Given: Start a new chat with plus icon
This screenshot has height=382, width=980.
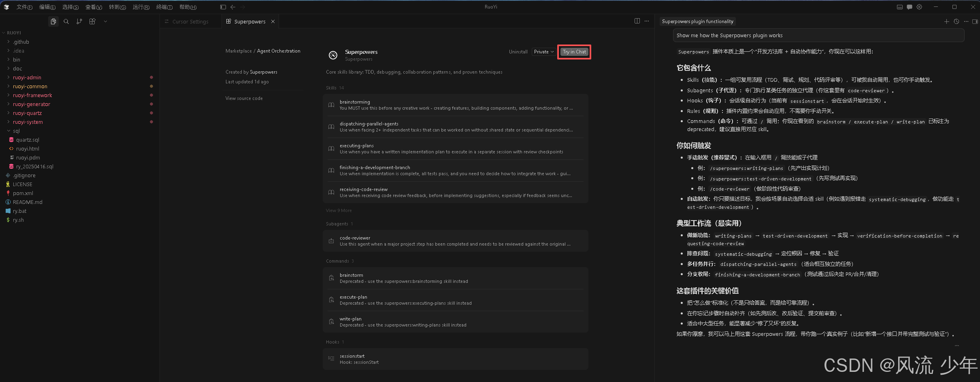Looking at the screenshot, I should point(947,21).
